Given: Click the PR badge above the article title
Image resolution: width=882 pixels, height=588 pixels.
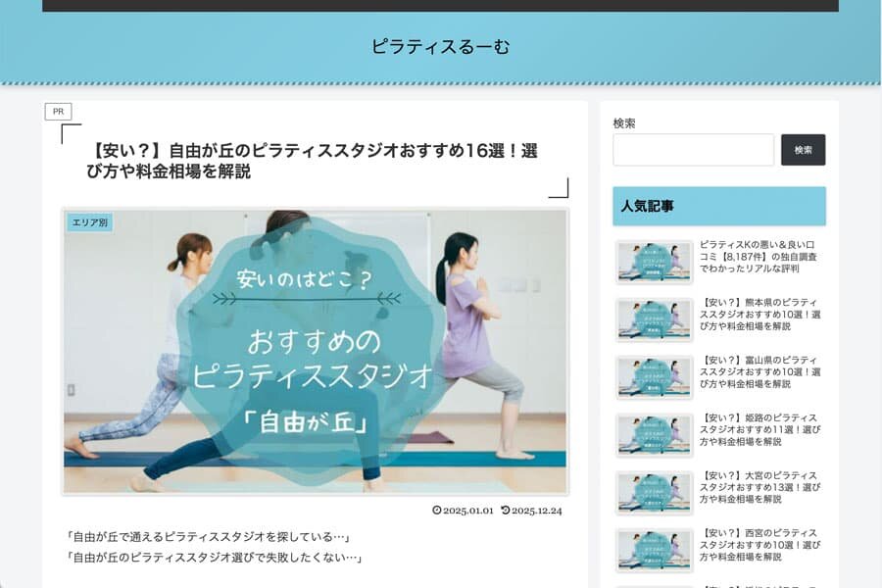Looking at the screenshot, I should tap(58, 111).
